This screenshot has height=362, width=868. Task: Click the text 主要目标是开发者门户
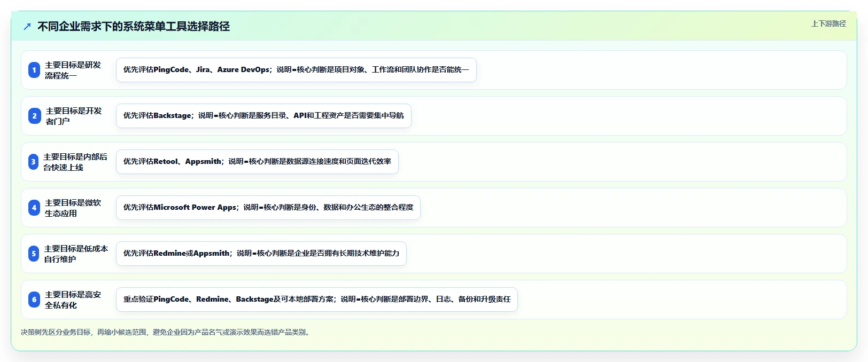74,116
